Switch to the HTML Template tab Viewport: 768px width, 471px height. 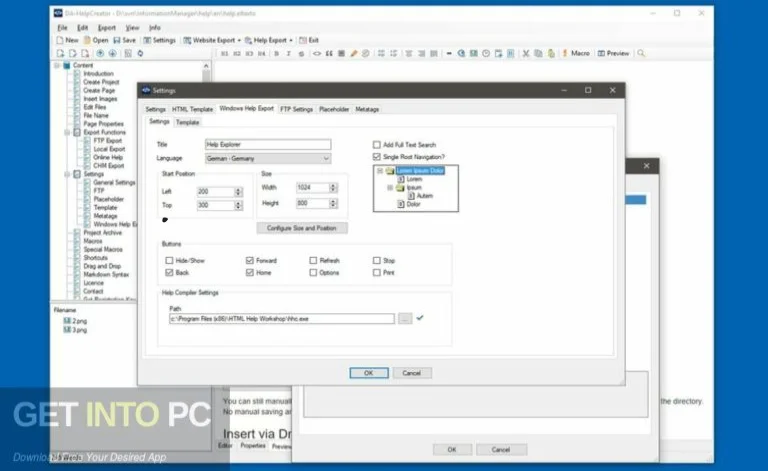(x=192, y=109)
